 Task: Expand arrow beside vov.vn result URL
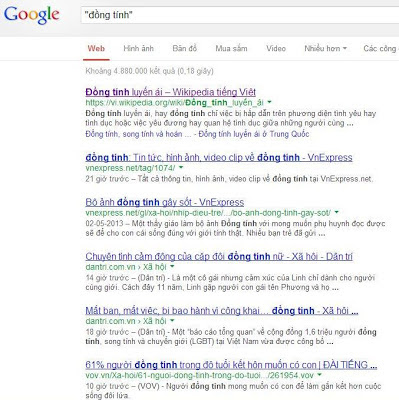pos(320,375)
